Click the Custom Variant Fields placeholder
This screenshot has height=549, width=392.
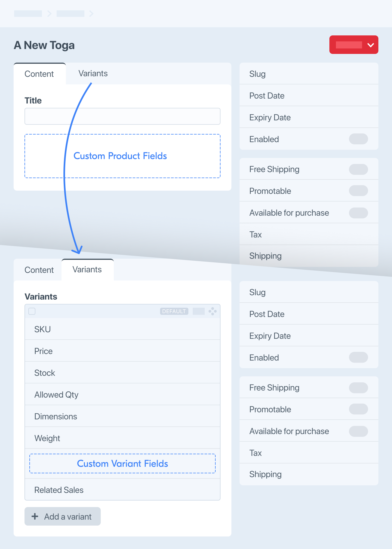click(122, 463)
